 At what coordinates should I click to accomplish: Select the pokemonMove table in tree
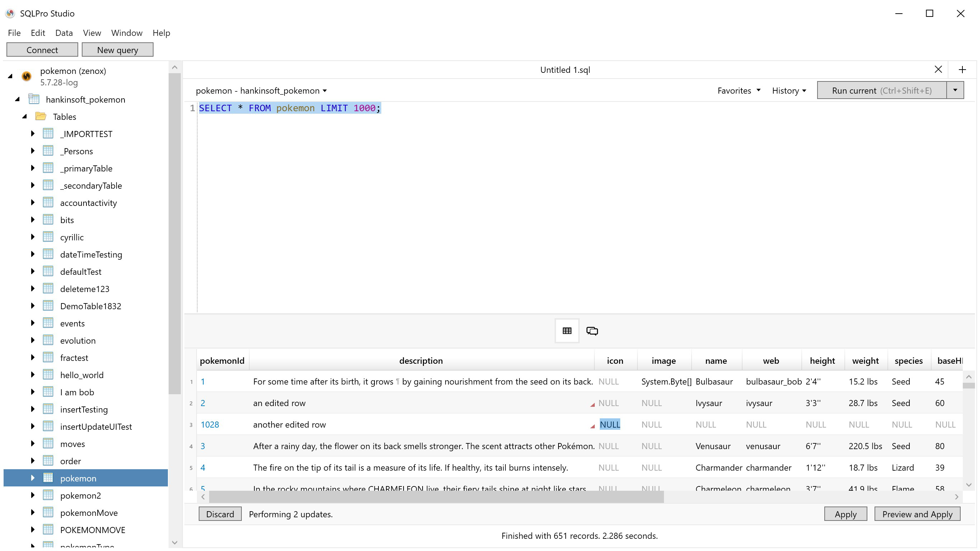(89, 513)
